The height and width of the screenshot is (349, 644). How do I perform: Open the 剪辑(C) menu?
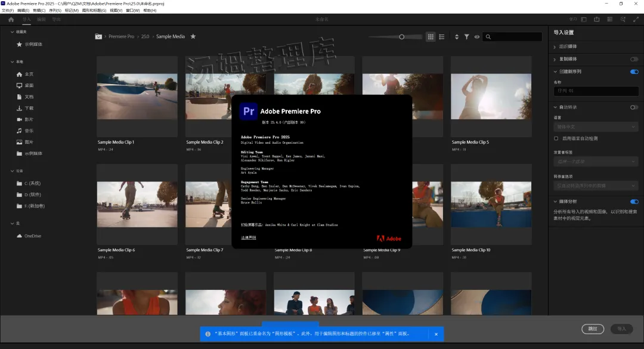[x=39, y=10]
